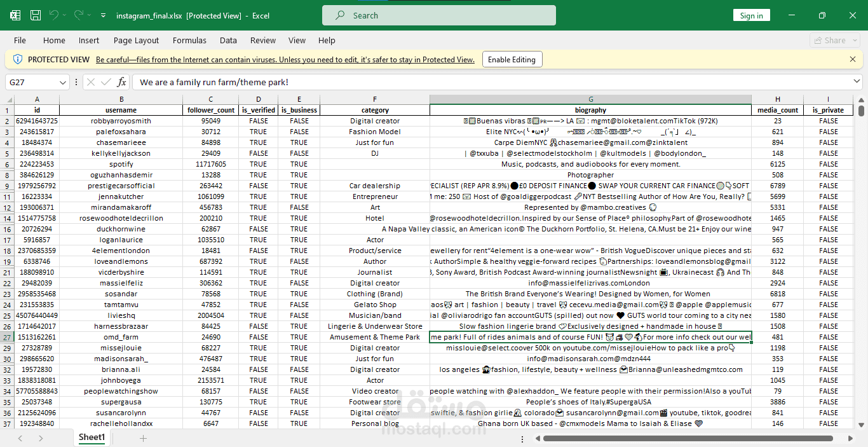Click the horizontal scrollbar left arrow
This screenshot has width=868, height=447.
(538, 438)
